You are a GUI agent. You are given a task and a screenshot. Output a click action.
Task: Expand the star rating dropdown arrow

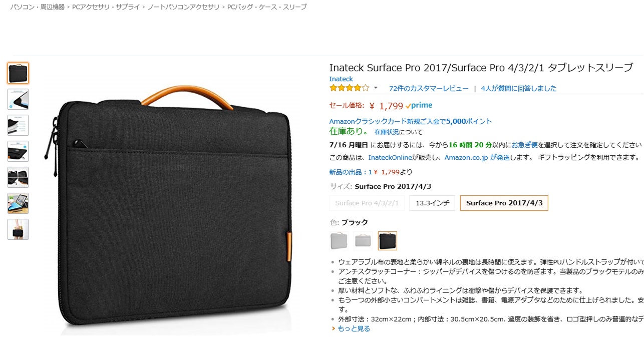376,88
